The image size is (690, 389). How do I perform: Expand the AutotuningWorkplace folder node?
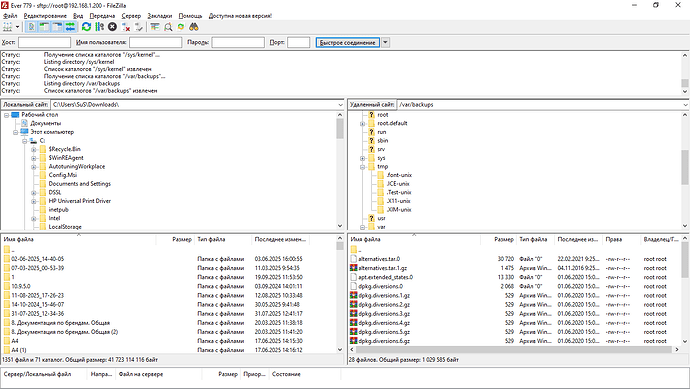pyautogui.click(x=33, y=167)
